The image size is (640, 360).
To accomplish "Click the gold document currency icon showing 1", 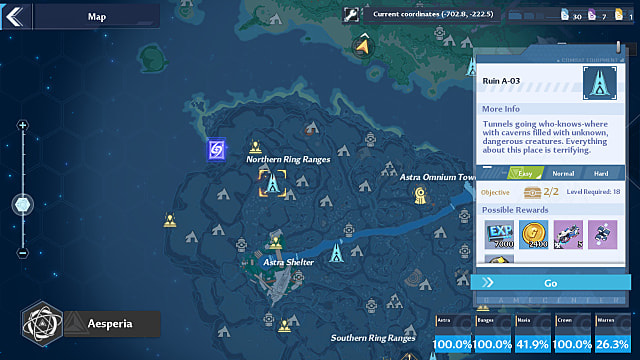I will click(x=619, y=15).
